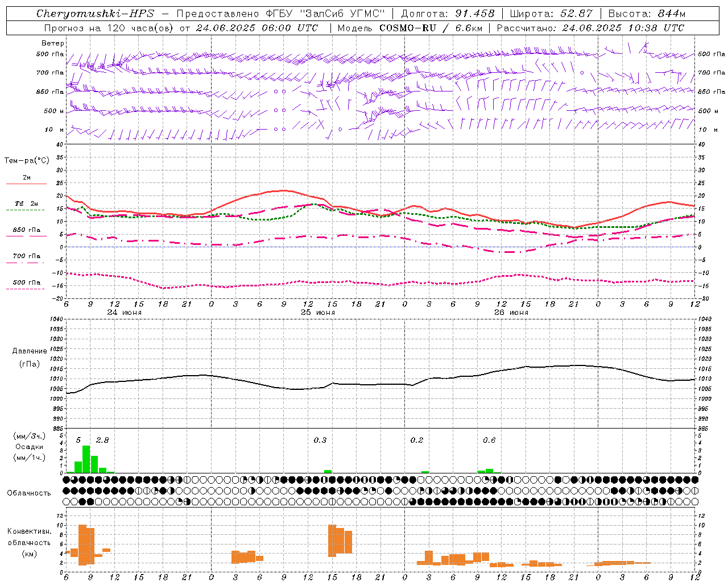
Task: Click the 0.6 precipitation total value
Action: click(489, 440)
